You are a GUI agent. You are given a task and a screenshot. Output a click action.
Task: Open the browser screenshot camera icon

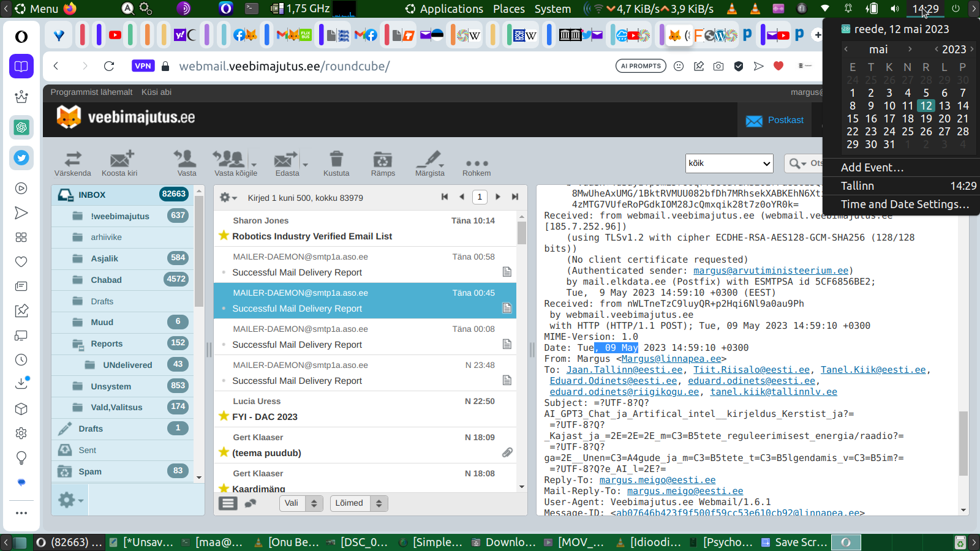[718, 66]
